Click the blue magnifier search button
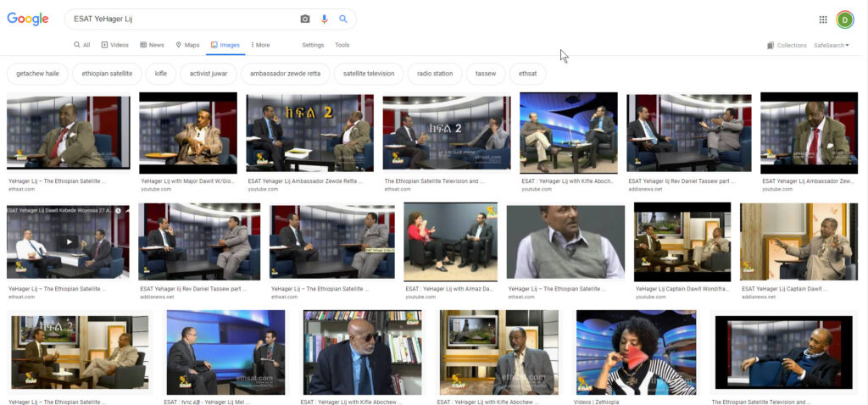Viewport: 868px width, 405px height. point(343,19)
